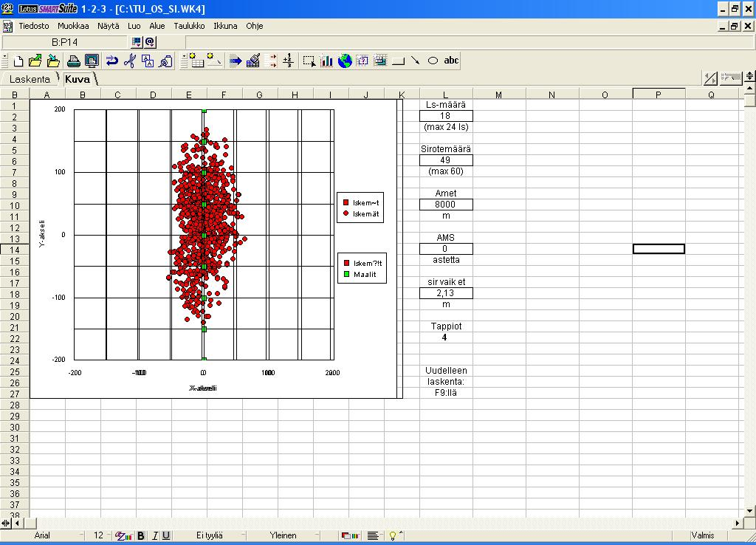The width and height of the screenshot is (756, 545).
Task: Click the 'sir vaik et' cell with 2,13
Action: (446, 293)
